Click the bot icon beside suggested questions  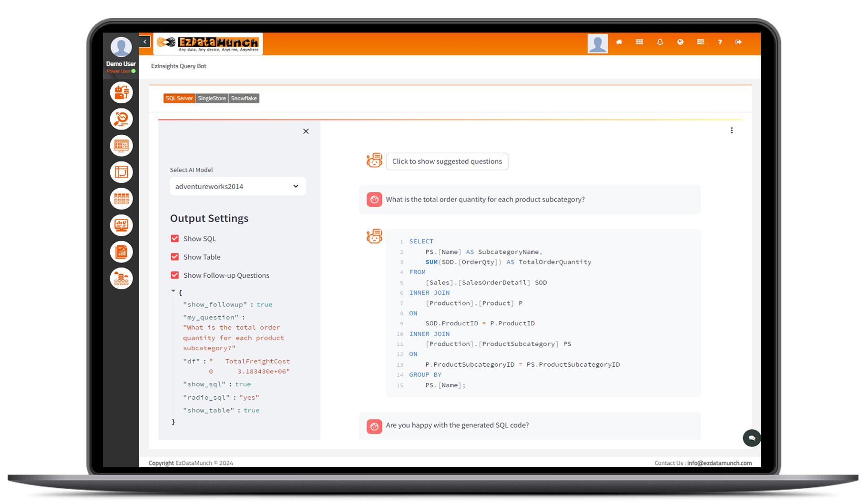pyautogui.click(x=374, y=161)
